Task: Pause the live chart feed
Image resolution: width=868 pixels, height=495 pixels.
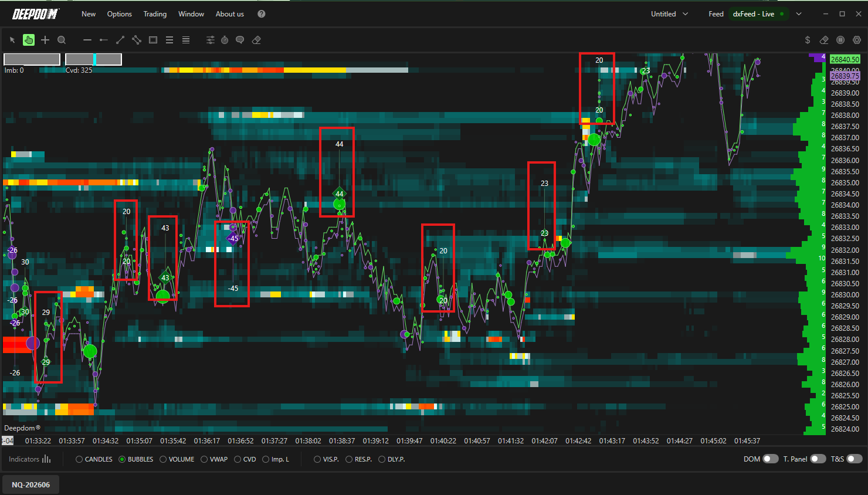Action: point(840,40)
